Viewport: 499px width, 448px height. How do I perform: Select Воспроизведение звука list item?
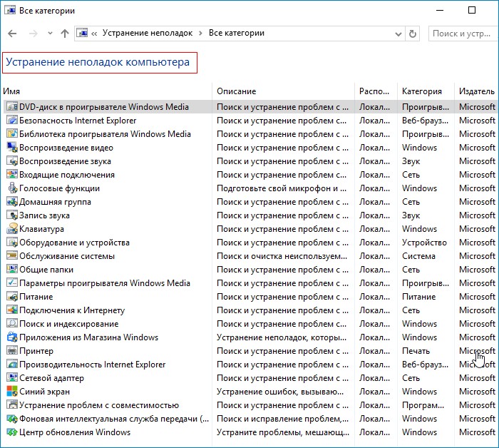(66, 161)
